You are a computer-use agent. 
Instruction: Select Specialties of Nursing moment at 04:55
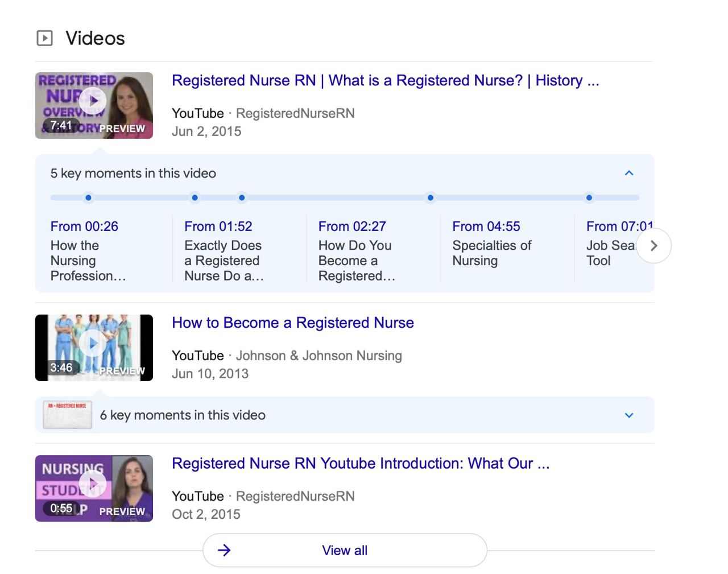click(x=491, y=253)
